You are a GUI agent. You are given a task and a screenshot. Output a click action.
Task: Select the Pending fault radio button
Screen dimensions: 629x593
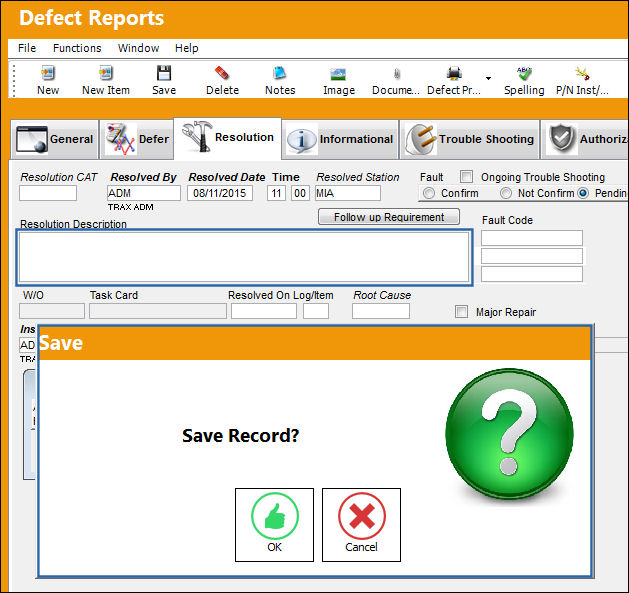(x=583, y=193)
